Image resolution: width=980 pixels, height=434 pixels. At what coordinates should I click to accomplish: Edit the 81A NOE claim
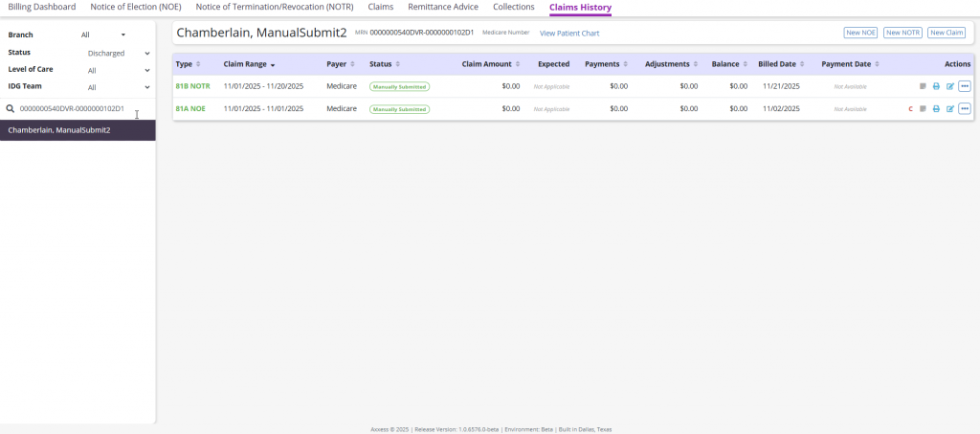950,109
